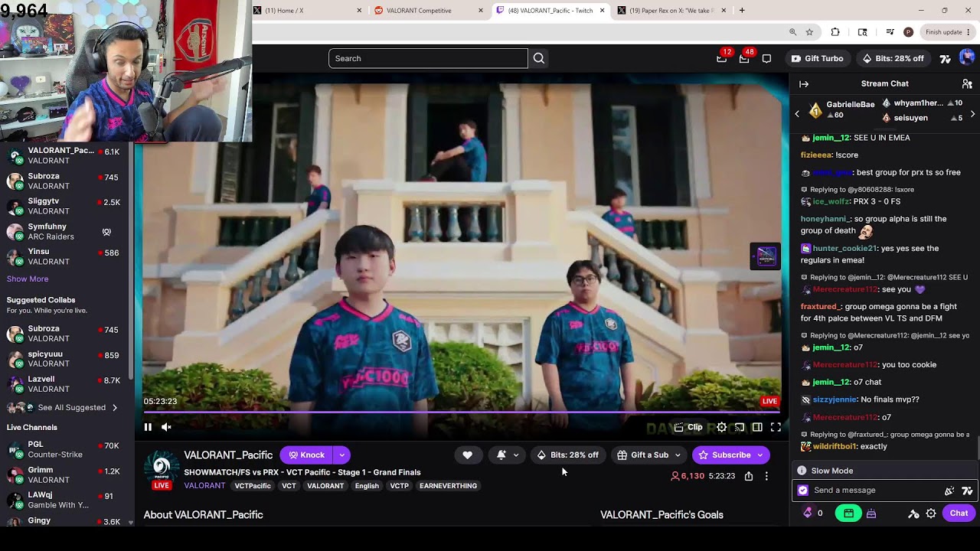Click the heart follow button
The height and width of the screenshot is (551, 980).
[x=467, y=455]
